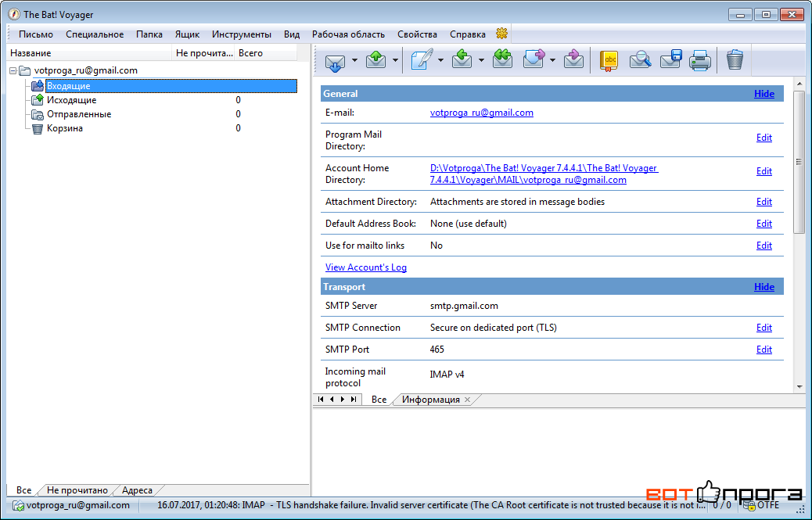Click the Исходящие outbox folder icon
This screenshot has width=812, height=520.
[x=38, y=100]
